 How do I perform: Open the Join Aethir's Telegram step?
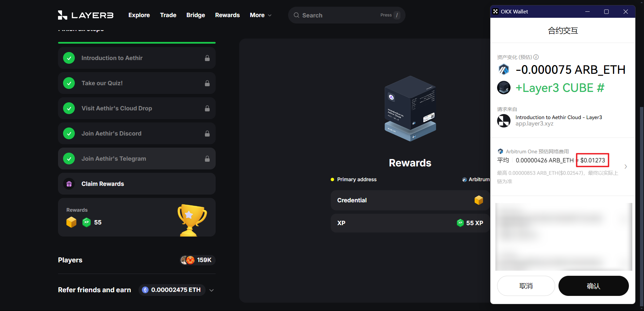click(x=137, y=159)
